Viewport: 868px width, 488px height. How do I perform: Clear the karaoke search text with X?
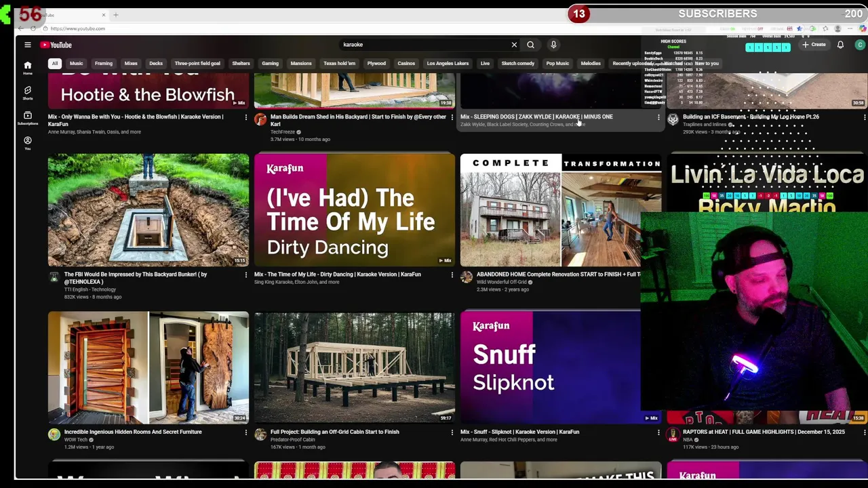click(514, 45)
